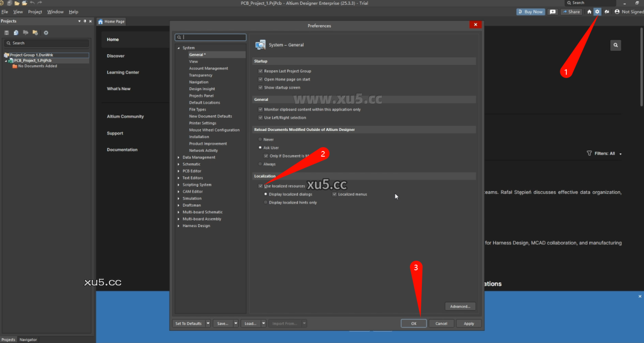Open the Preferences gear icon in the top toolbar
This screenshot has height=343, width=644.
point(597,11)
